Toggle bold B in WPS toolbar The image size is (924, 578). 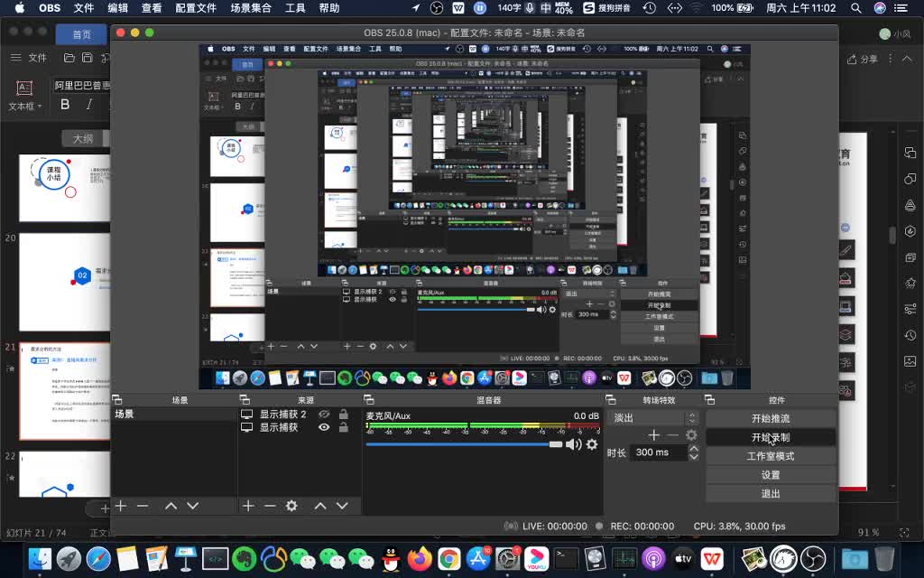coord(65,105)
